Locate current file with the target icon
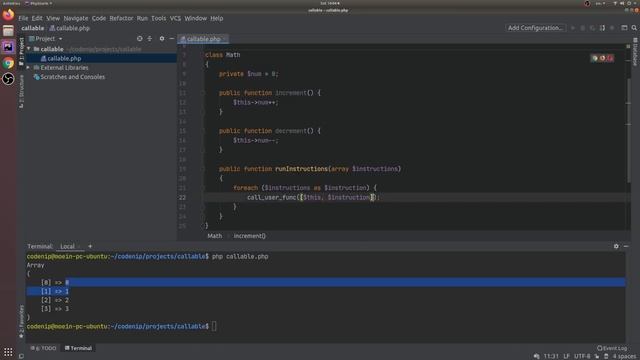The height and width of the screenshot is (360, 640). [x=140, y=38]
